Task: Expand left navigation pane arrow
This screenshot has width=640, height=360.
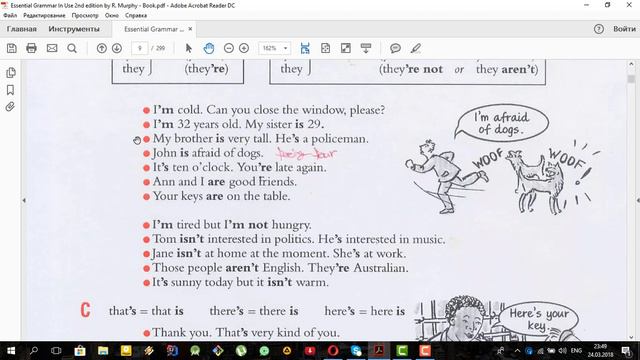Action: [24, 200]
